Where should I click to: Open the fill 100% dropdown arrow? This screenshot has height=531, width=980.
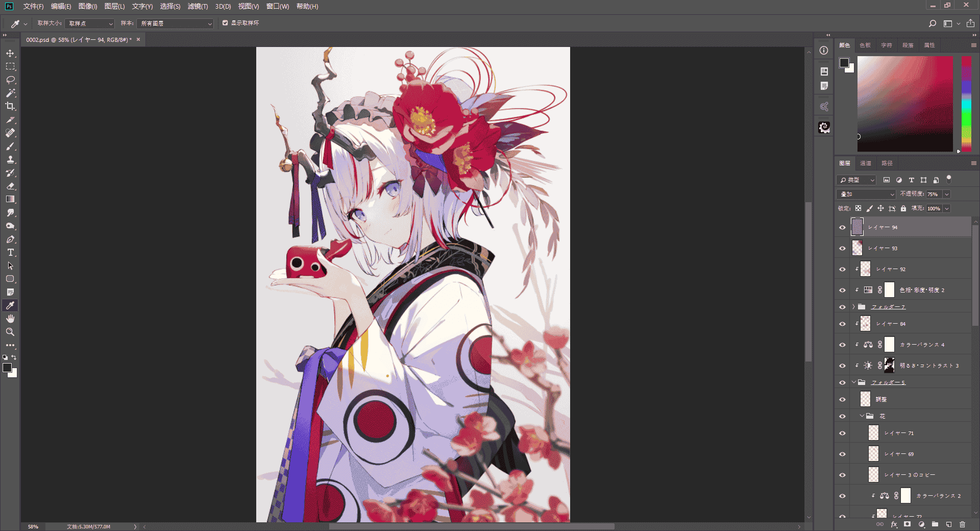(x=947, y=208)
